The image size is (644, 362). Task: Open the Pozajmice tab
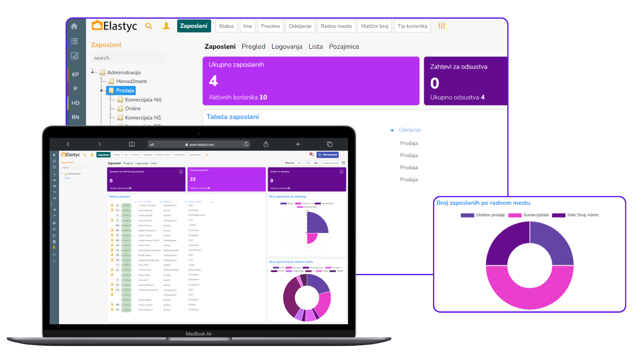[344, 47]
